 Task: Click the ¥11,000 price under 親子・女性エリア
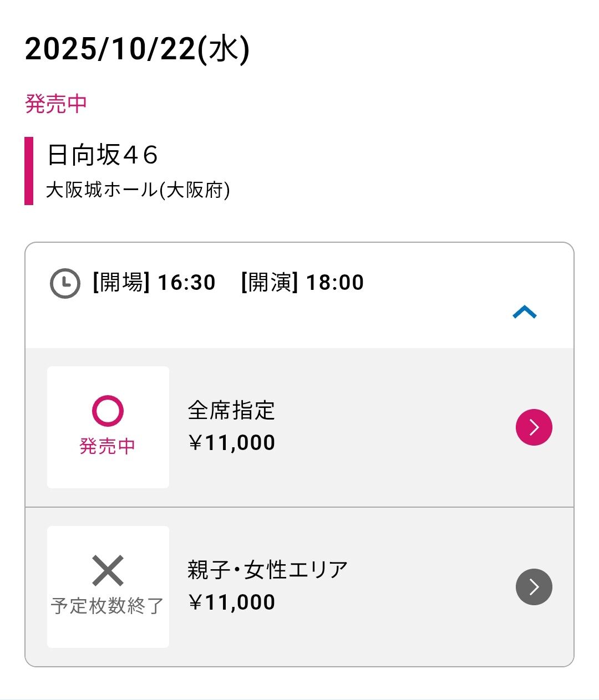[x=231, y=602]
